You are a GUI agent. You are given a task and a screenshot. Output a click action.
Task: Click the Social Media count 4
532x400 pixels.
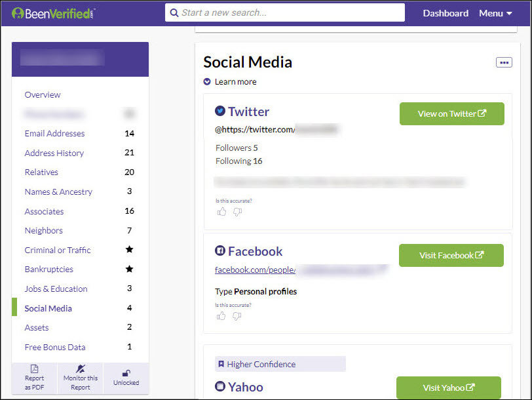pos(129,308)
